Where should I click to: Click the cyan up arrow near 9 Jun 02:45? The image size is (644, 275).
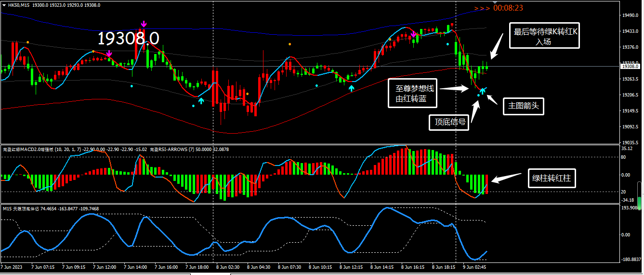pyautogui.click(x=482, y=90)
